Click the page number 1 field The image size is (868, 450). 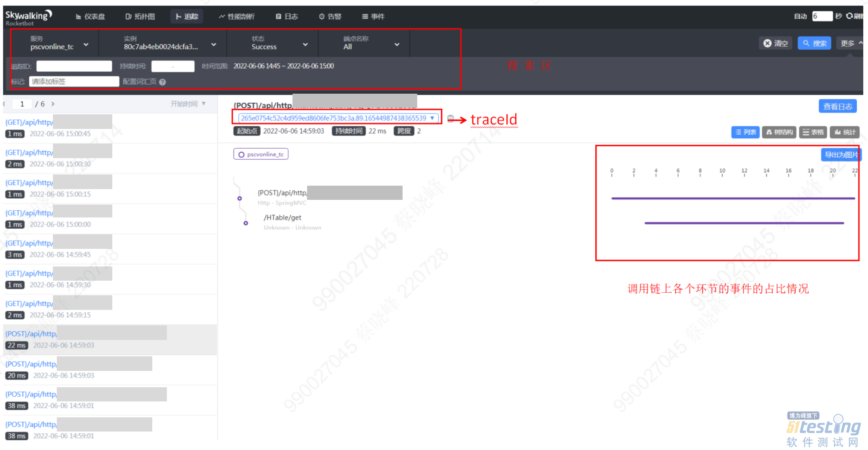coord(22,104)
